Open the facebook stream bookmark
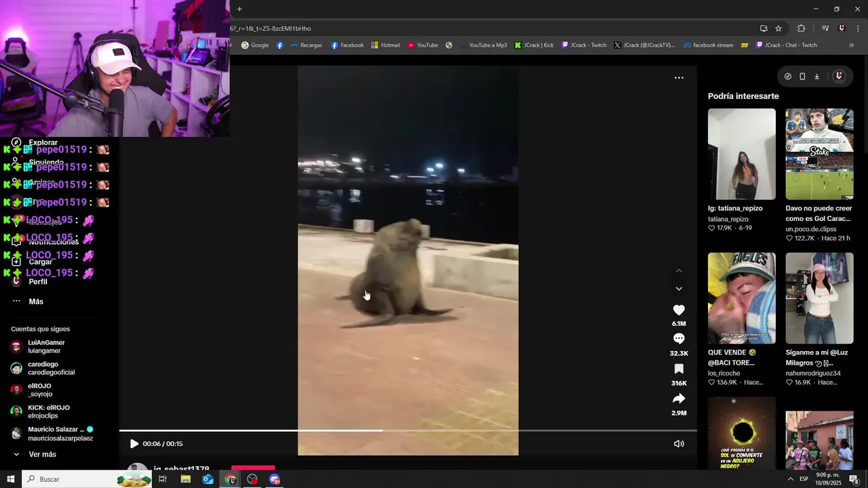Image resolution: width=868 pixels, height=488 pixels. click(x=708, y=45)
